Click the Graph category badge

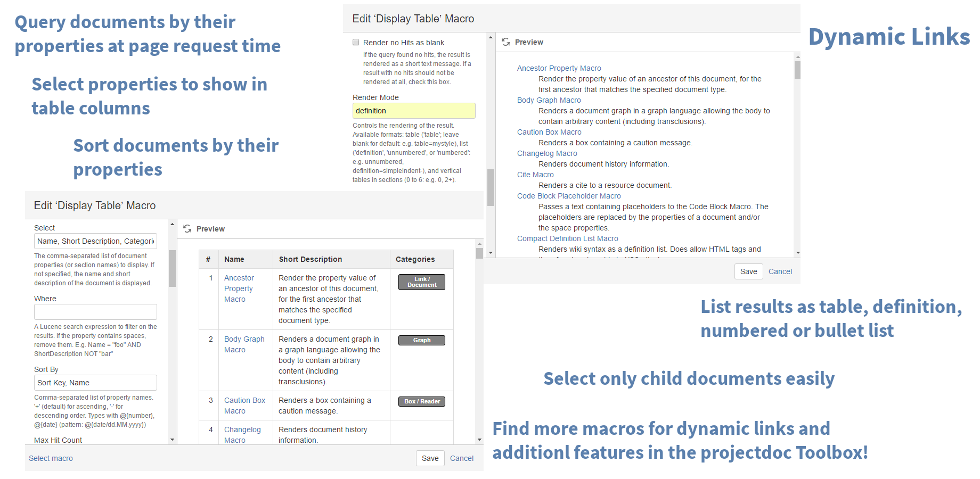click(x=421, y=340)
